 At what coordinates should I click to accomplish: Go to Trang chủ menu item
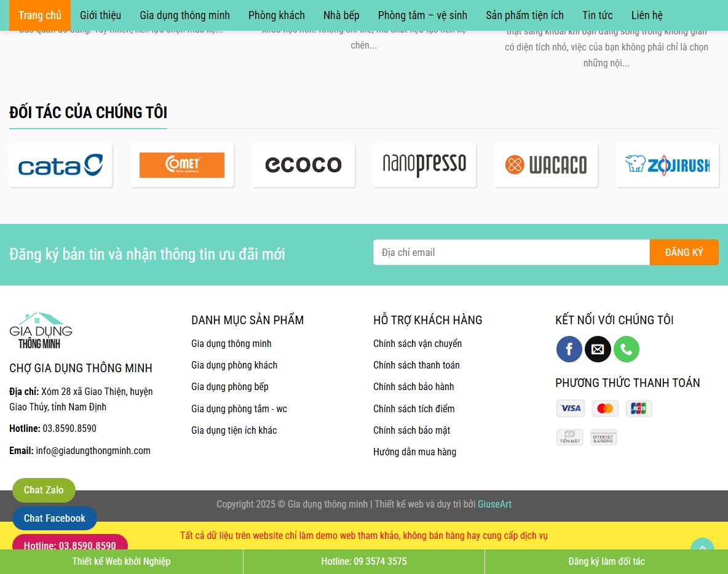point(40,15)
